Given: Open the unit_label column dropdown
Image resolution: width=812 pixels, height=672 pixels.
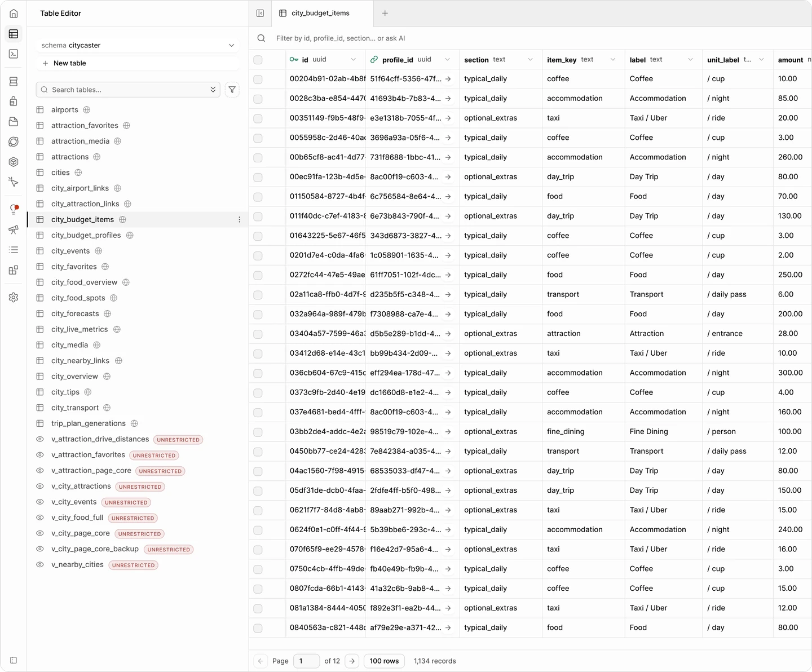Looking at the screenshot, I should [762, 60].
